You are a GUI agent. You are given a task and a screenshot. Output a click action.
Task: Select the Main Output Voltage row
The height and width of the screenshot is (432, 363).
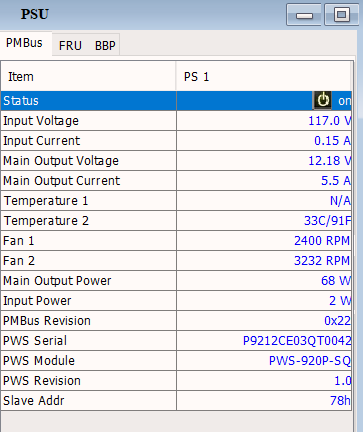coord(176,161)
